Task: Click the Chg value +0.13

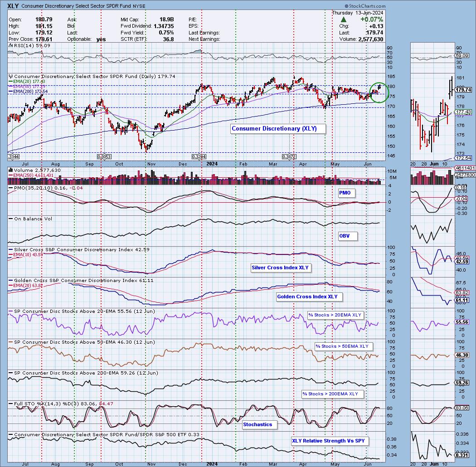Action: 376,26
